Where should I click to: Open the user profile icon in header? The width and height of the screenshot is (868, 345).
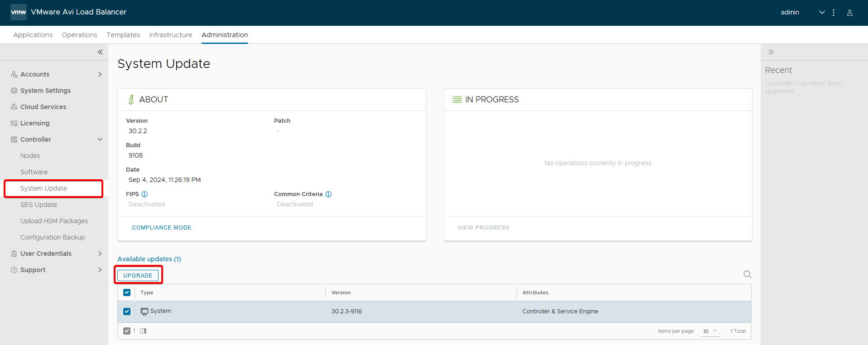(x=849, y=13)
